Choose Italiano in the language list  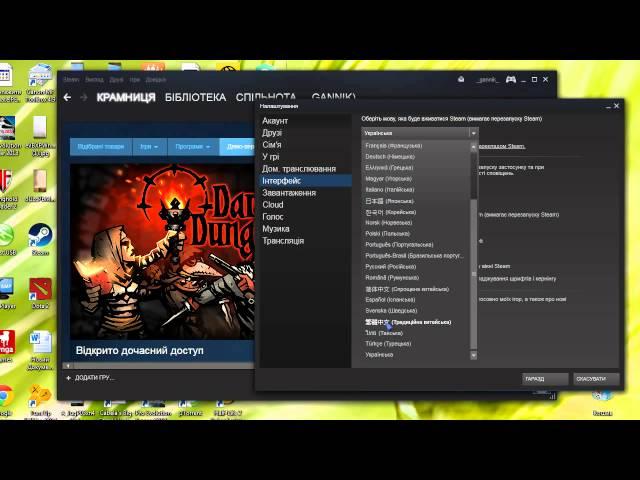click(416, 190)
